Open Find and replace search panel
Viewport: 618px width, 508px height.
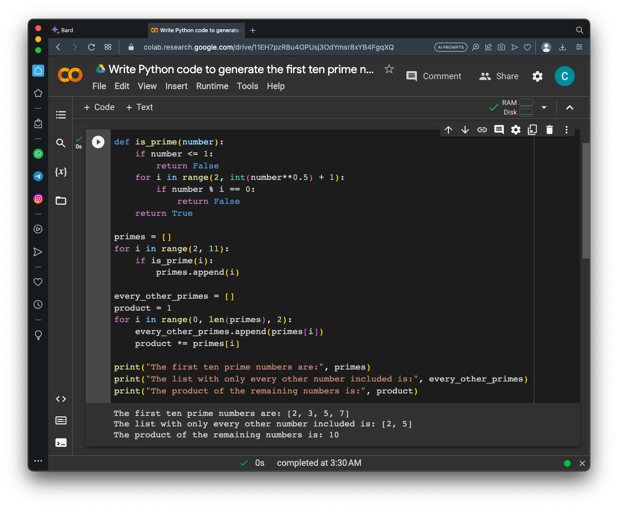pos(61,144)
